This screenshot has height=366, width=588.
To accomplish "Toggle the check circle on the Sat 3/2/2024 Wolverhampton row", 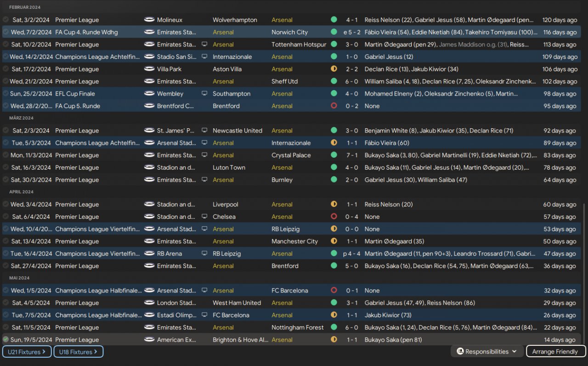I will point(6,20).
